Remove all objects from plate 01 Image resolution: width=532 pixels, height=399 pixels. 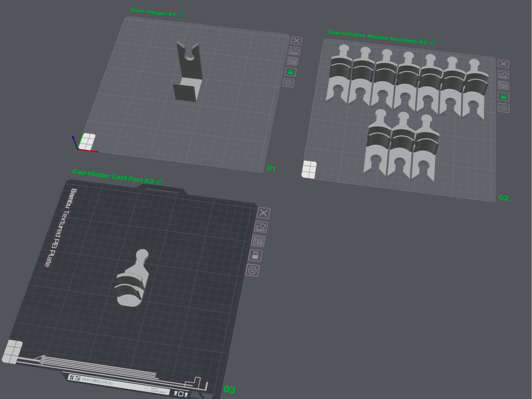296,41
